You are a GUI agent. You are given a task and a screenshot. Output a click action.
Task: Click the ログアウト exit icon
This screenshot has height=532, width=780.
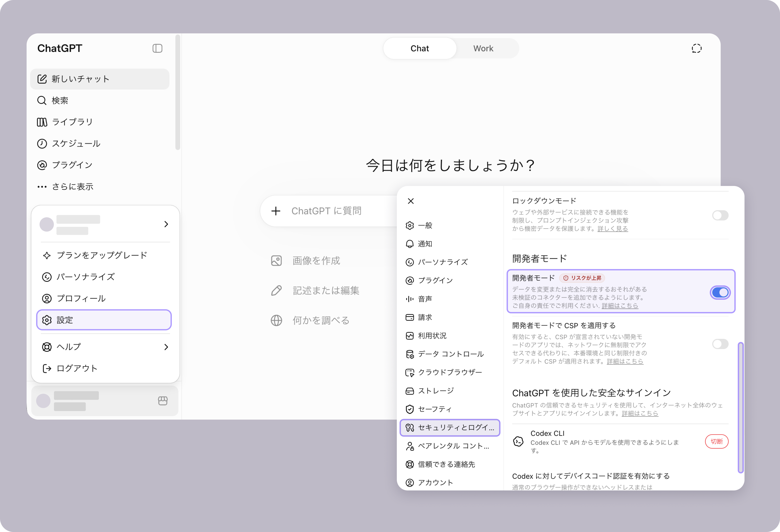click(x=47, y=368)
